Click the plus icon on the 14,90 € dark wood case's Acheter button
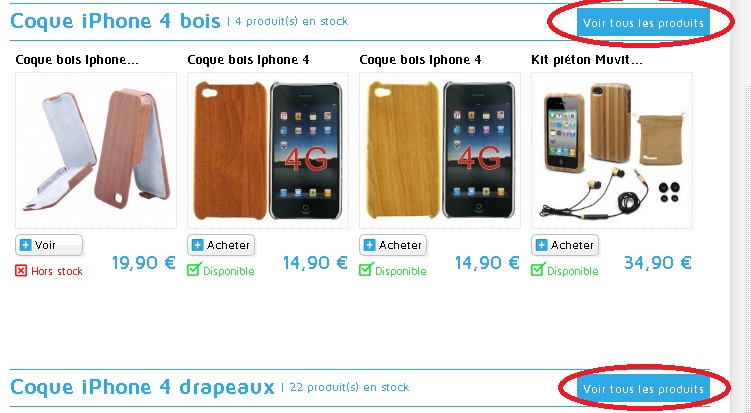The image size is (751, 413). [x=197, y=245]
